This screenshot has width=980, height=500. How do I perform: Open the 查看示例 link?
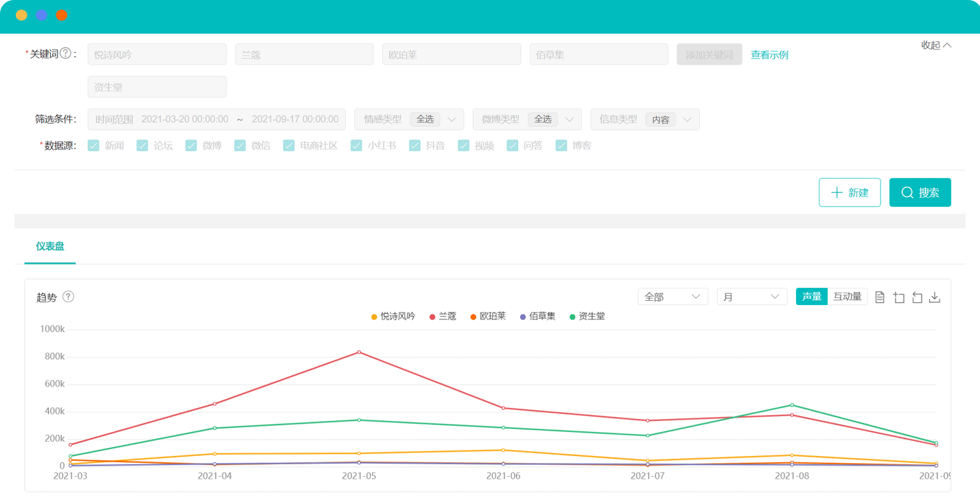tap(769, 55)
